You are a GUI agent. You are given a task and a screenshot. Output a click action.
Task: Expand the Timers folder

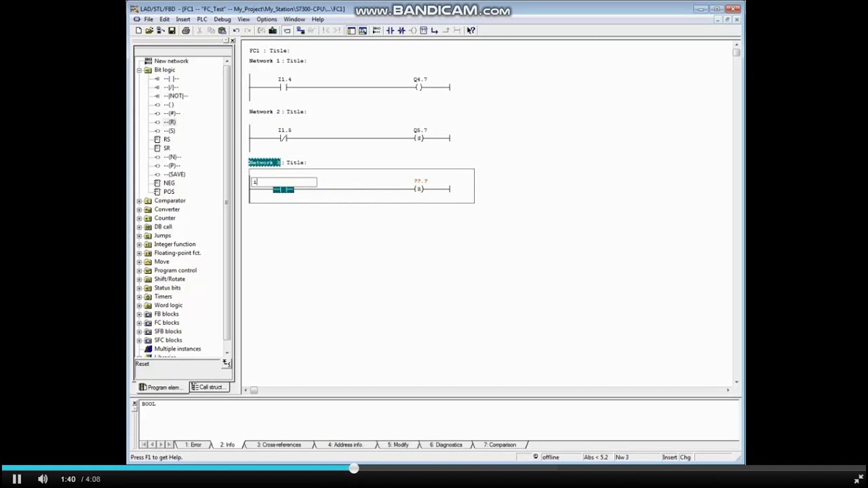point(139,296)
